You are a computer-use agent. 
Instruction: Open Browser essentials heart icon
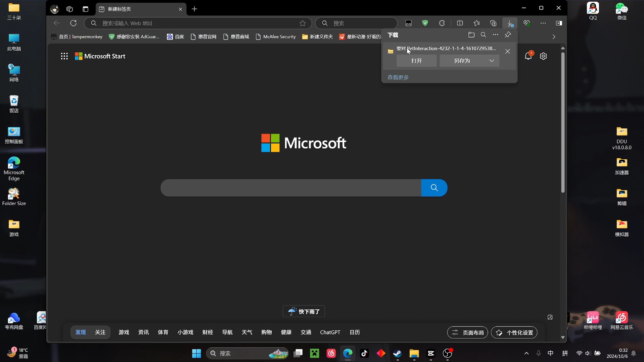[526, 23]
